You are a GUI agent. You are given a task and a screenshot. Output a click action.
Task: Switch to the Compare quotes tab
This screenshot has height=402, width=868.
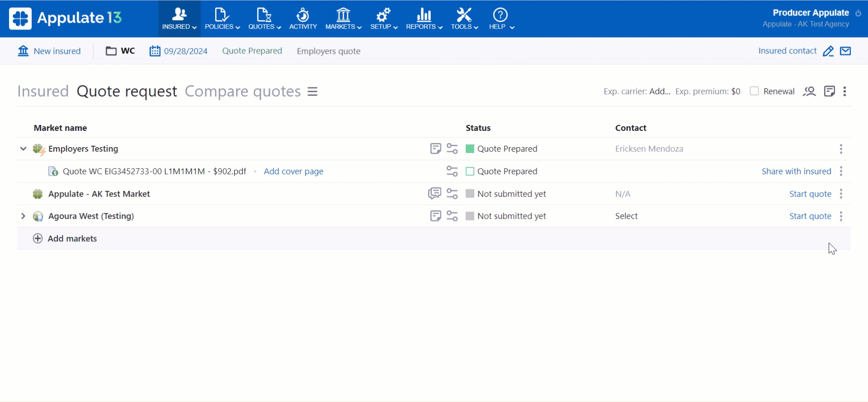click(242, 91)
